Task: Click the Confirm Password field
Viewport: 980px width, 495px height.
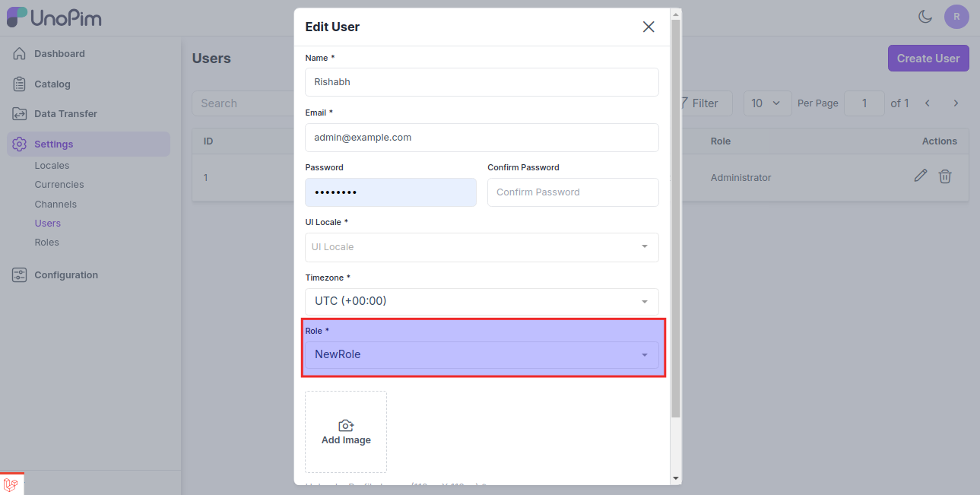Action: click(572, 192)
